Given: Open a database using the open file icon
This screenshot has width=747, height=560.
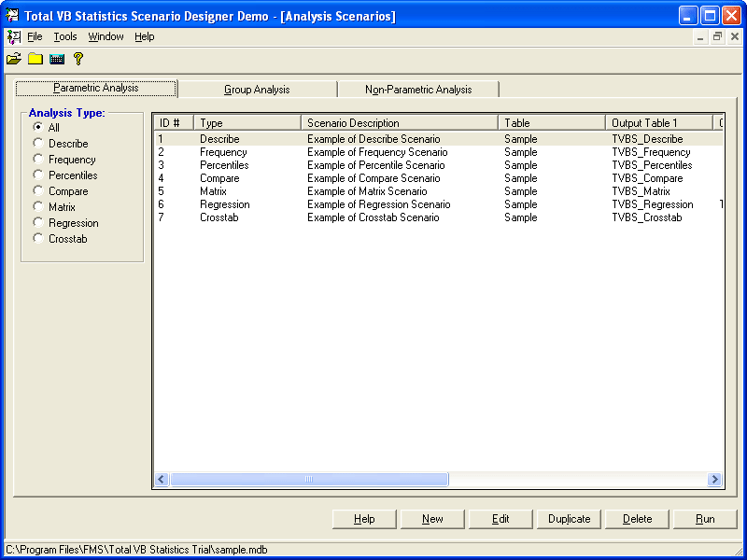Looking at the screenshot, I should (14, 58).
